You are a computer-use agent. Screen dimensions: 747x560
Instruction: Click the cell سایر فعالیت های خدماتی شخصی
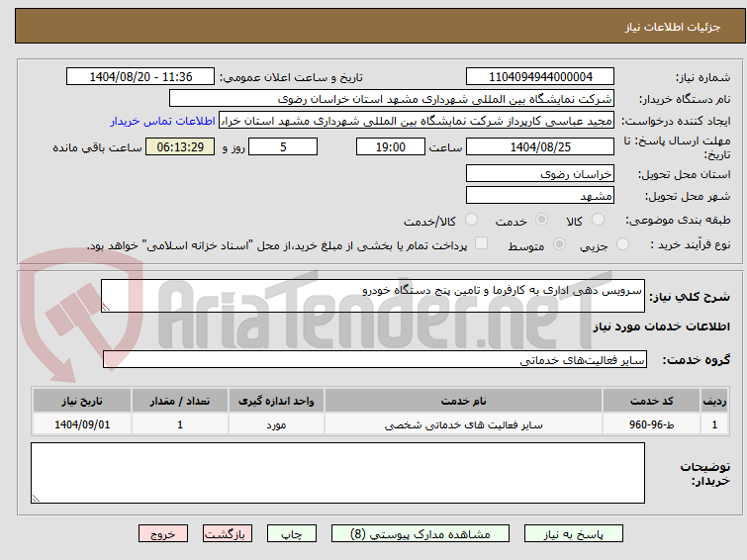464,424
